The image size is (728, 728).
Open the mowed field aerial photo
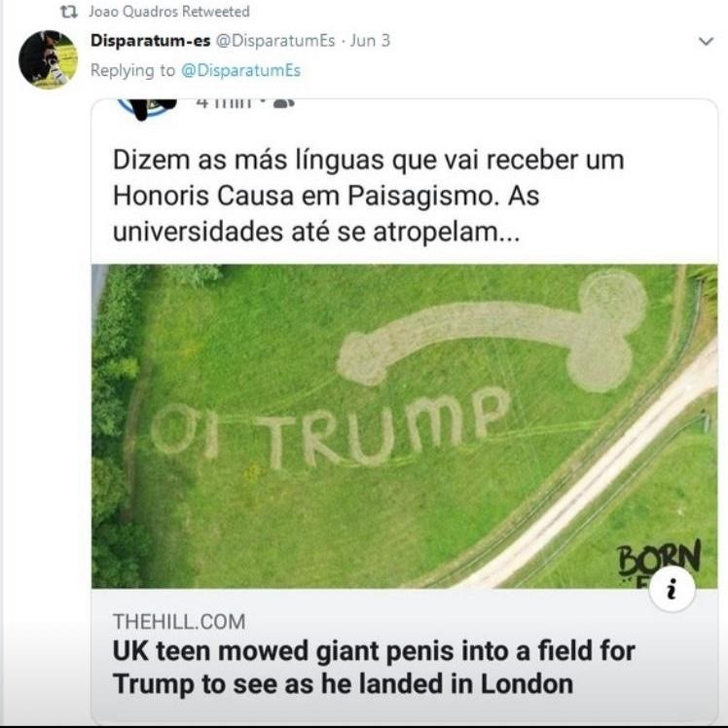pyautogui.click(x=404, y=425)
